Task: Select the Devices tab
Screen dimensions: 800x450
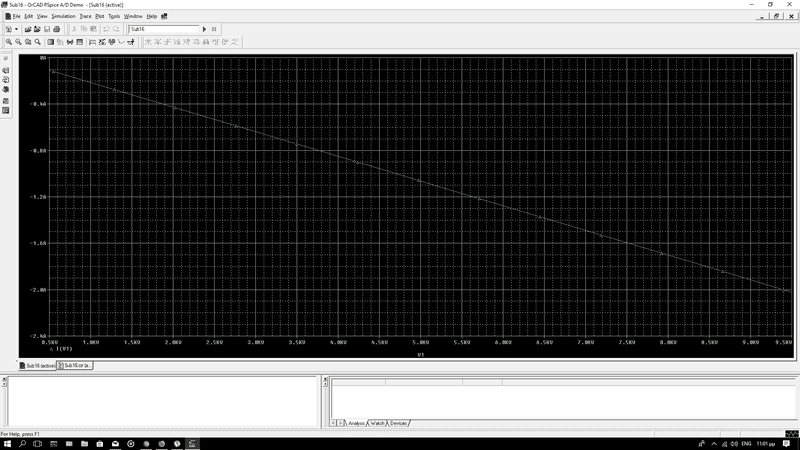Action: click(398, 423)
